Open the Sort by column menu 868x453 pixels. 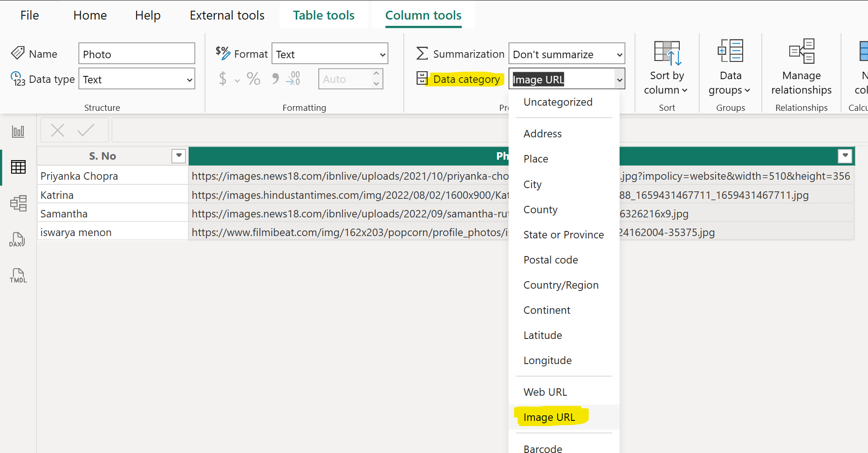point(666,68)
